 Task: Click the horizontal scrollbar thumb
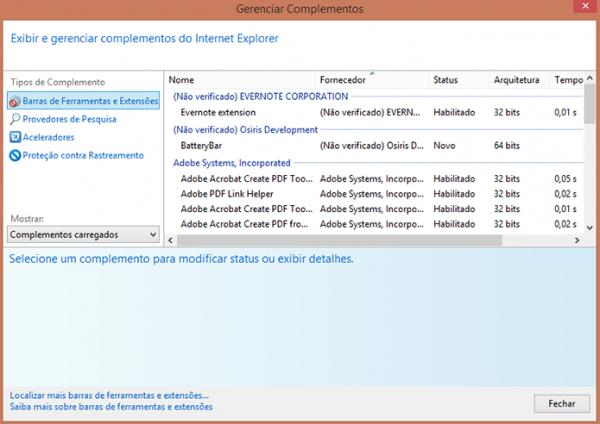point(339,240)
